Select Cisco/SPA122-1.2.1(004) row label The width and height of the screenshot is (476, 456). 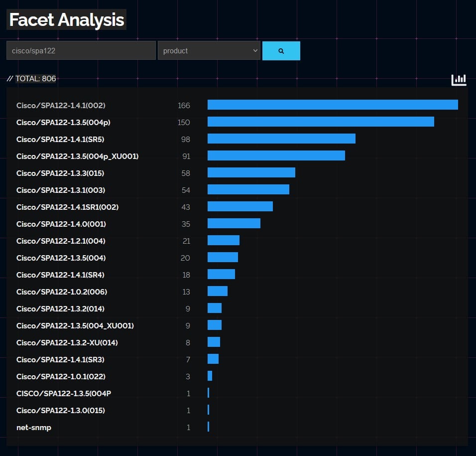[x=61, y=241]
